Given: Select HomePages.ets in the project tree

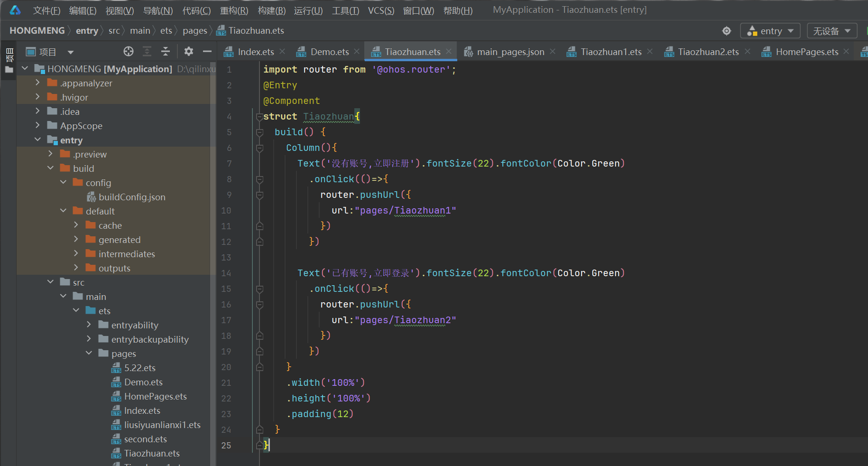Looking at the screenshot, I should pos(155,396).
